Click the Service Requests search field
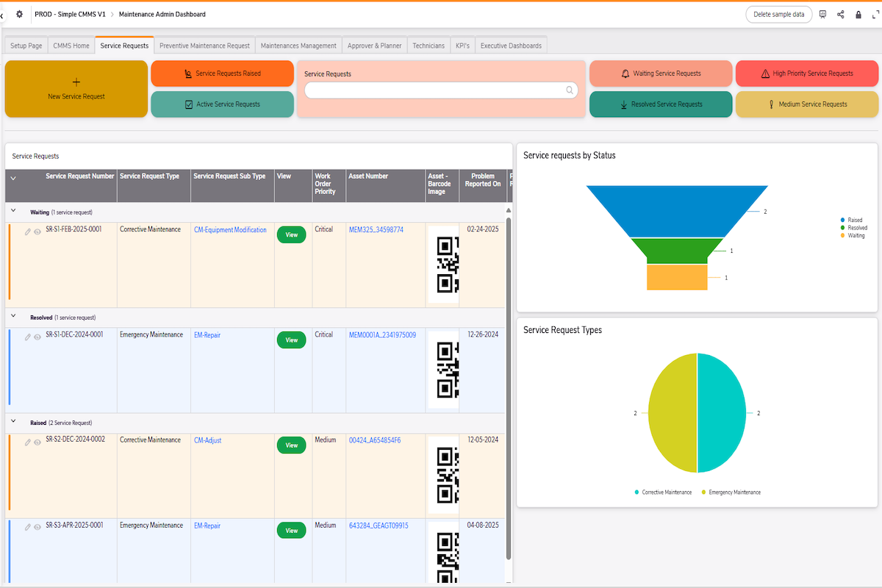 pos(435,90)
